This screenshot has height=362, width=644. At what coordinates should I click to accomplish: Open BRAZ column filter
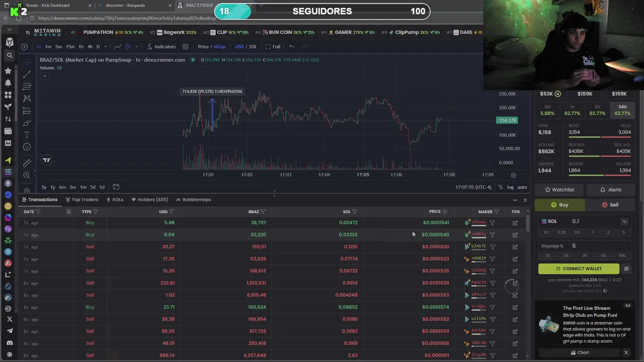(263, 212)
